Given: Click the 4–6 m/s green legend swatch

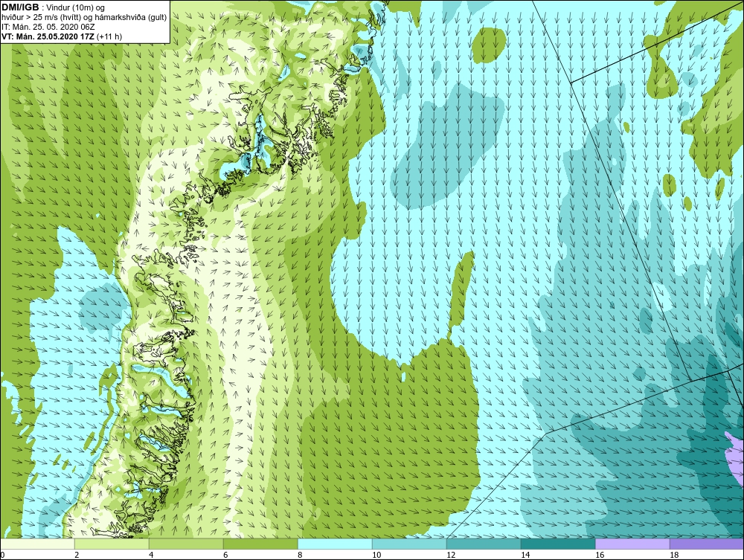Looking at the screenshot, I should click(x=186, y=544).
